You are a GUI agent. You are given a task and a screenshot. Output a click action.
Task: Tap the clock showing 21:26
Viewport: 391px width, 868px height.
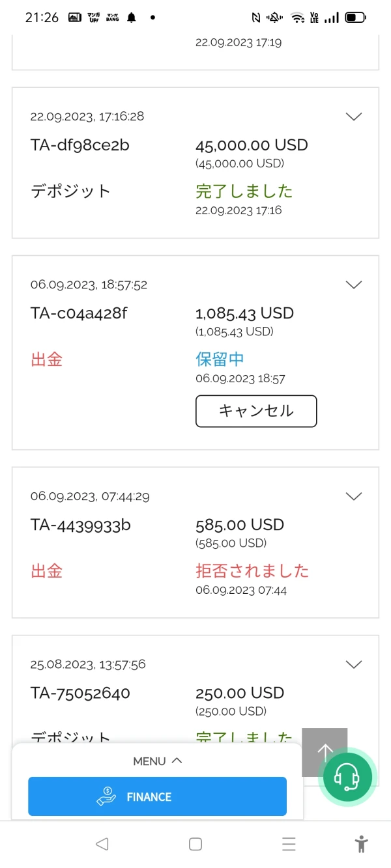coord(40,18)
